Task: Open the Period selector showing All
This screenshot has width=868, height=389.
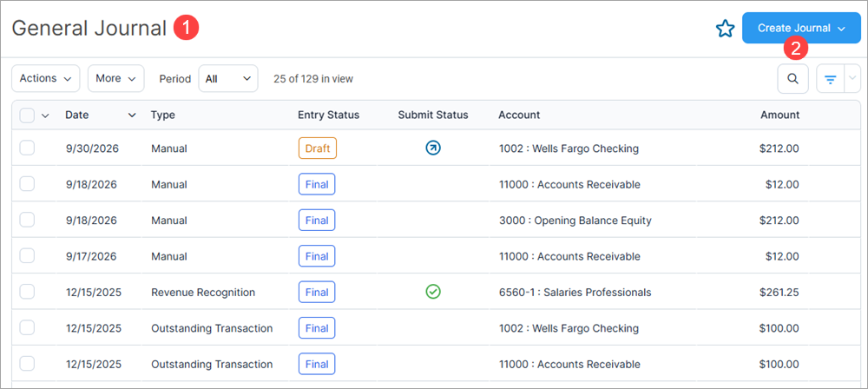Action: coord(228,79)
